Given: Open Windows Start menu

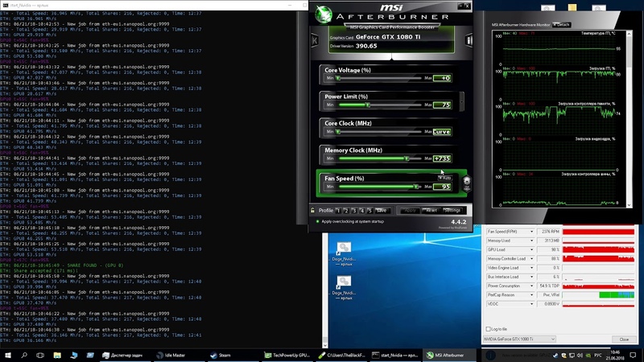Looking at the screenshot, I should (x=7, y=355).
